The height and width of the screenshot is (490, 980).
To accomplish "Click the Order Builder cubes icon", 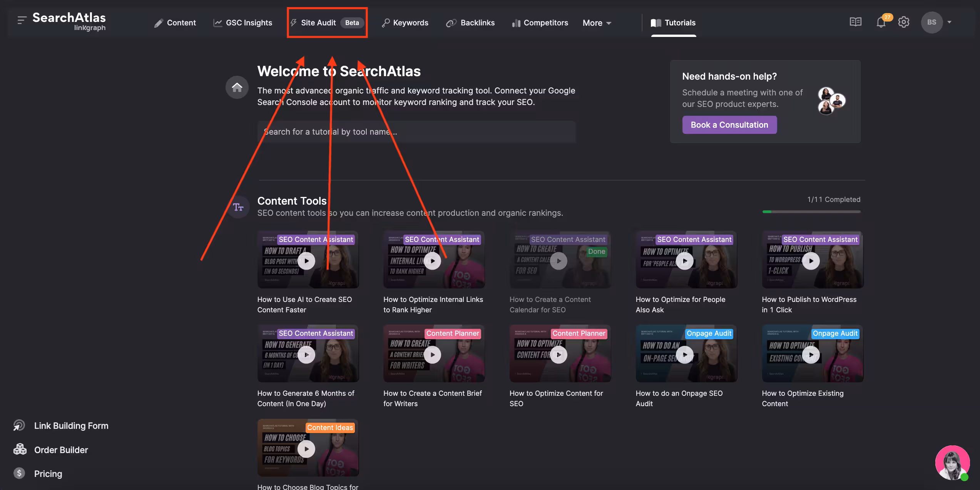I will (20, 449).
